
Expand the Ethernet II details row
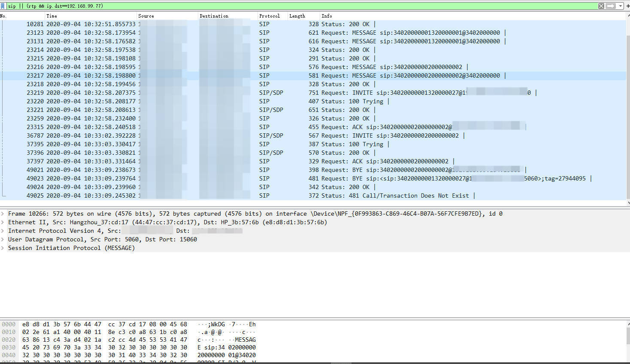[x=3, y=222]
